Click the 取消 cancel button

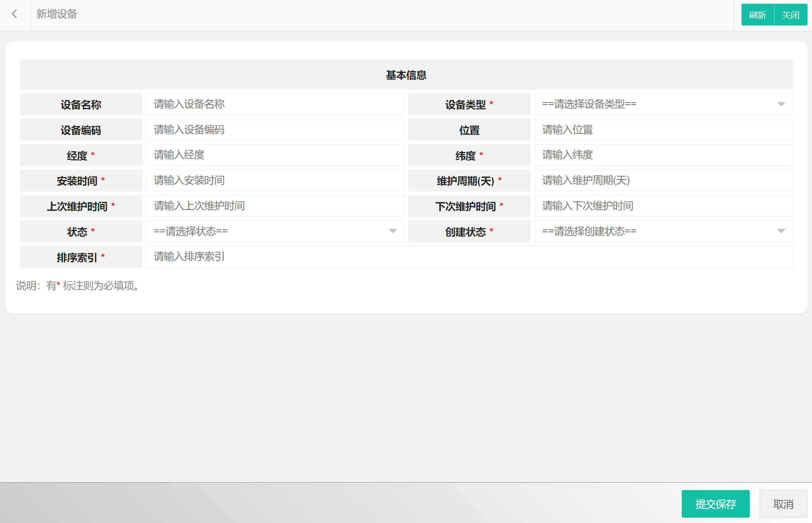click(x=783, y=504)
